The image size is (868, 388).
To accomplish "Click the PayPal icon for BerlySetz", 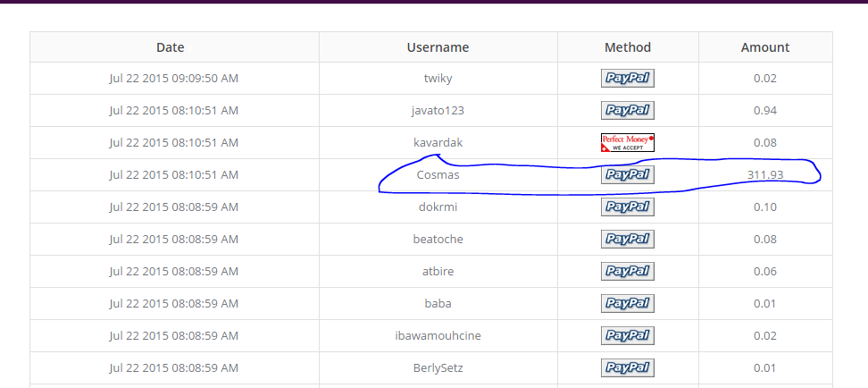I will pos(628,367).
